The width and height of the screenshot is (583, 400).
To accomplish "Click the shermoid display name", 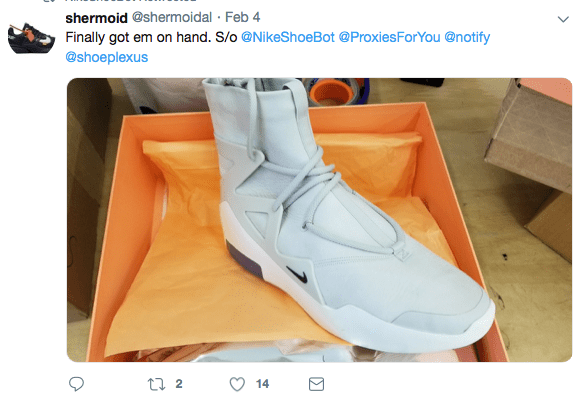I will coord(97,17).
